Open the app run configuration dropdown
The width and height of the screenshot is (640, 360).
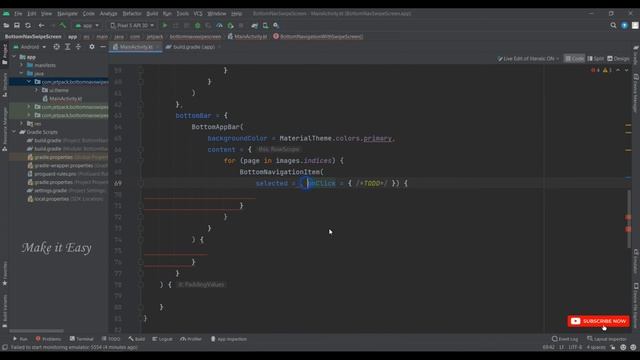tap(87, 25)
